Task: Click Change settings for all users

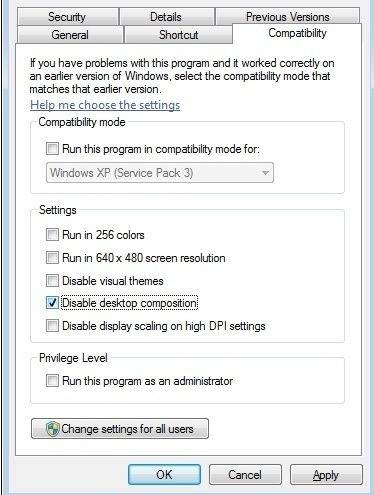Action: pyautogui.click(x=120, y=429)
